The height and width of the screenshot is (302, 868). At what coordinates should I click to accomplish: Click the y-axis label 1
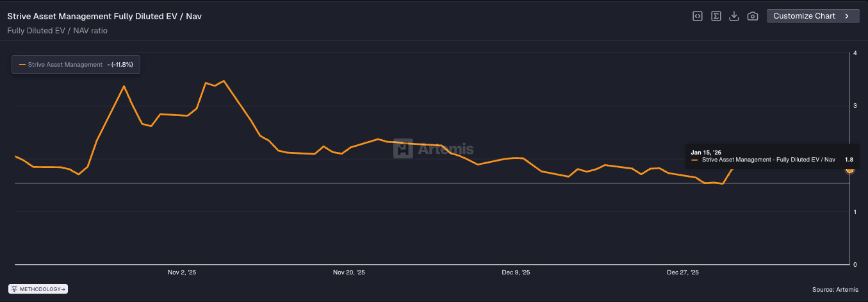pos(855,212)
